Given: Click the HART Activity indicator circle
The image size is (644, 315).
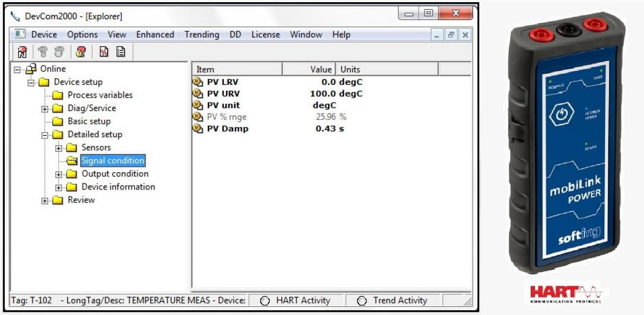Looking at the screenshot, I should click(x=264, y=301).
